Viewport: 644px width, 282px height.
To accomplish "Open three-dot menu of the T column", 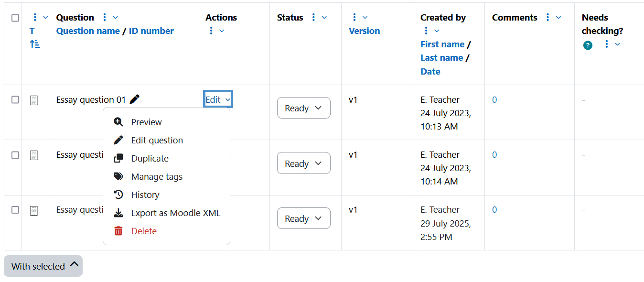I will (x=34, y=17).
